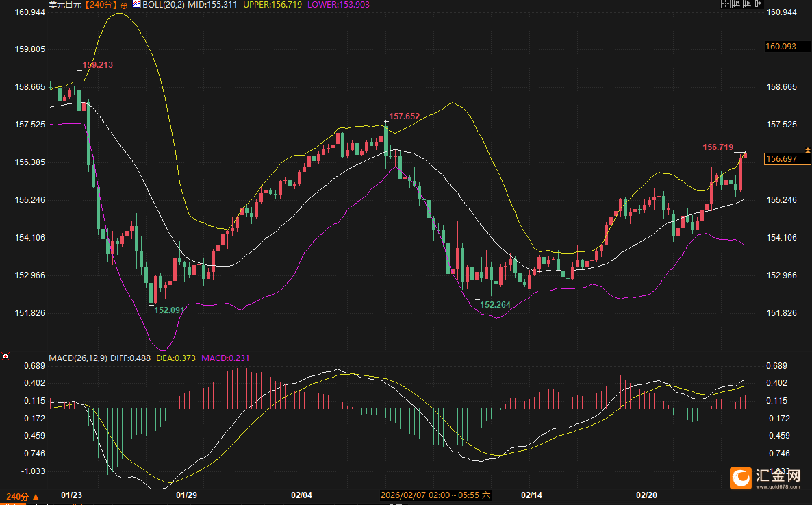
Task: Click the MACD(26,12,9) indicator label
Action: pos(77,358)
